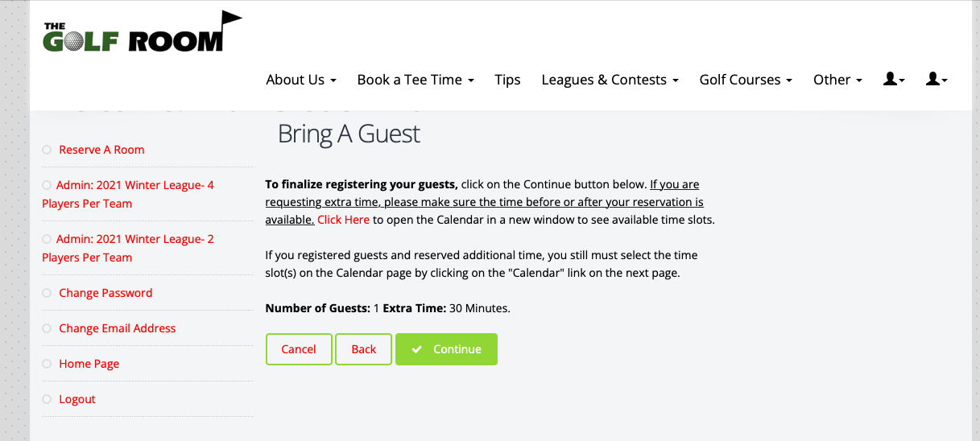Screen dimensions: 980x441
Task: Open the Golf Courses dropdown menu
Action: tap(746, 80)
